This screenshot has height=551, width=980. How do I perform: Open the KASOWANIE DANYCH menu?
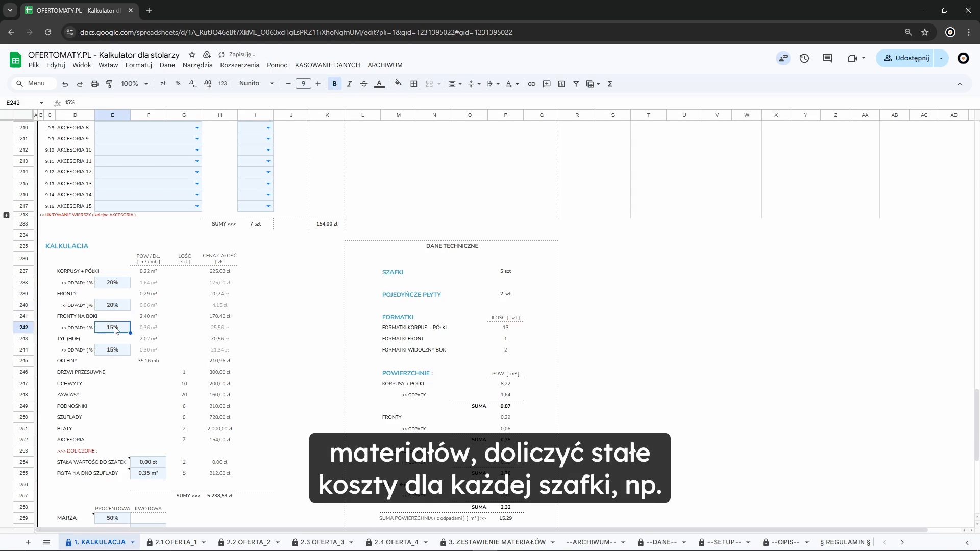[x=327, y=65]
